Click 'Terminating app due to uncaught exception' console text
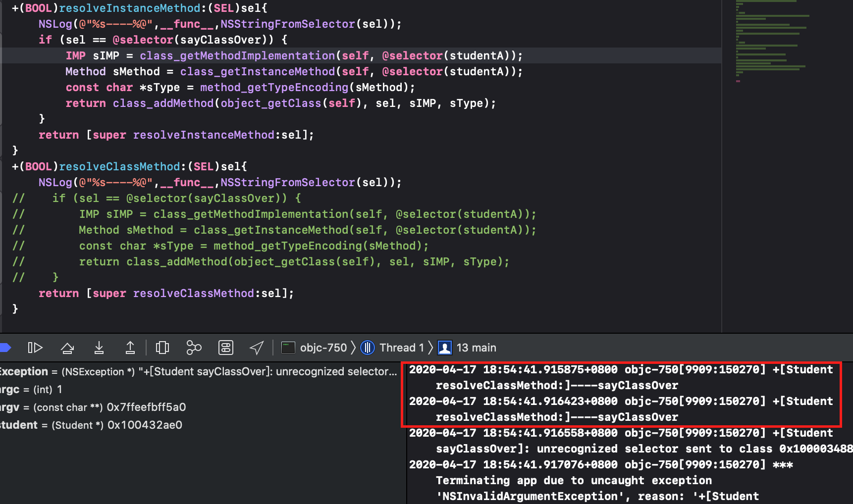 click(x=574, y=480)
